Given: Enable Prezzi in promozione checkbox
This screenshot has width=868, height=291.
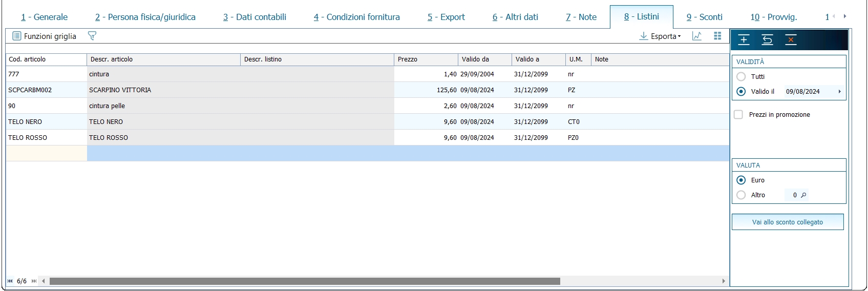Looking at the screenshot, I should pos(738,115).
